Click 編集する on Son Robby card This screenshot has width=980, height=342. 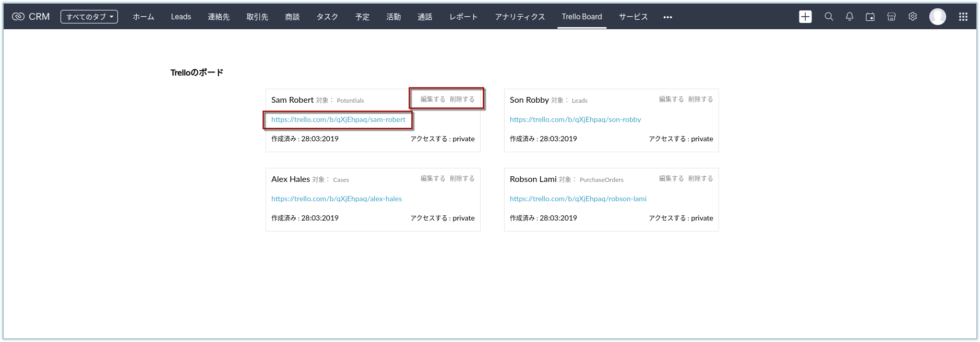[x=672, y=99]
